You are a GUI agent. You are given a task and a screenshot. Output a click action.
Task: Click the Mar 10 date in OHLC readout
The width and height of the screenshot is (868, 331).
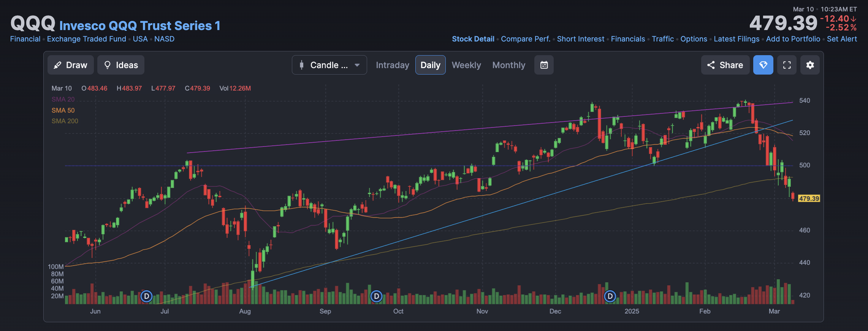(x=62, y=88)
